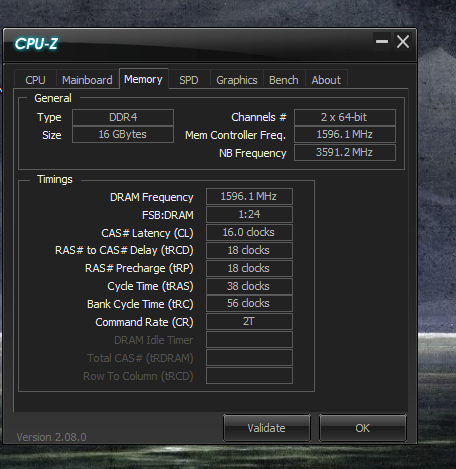456x469 pixels.
Task: Switch to the CPU tab
Action: [x=35, y=80]
